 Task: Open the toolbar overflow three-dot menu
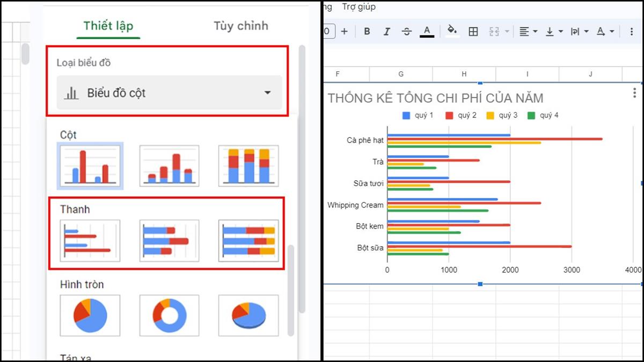pos(632,32)
